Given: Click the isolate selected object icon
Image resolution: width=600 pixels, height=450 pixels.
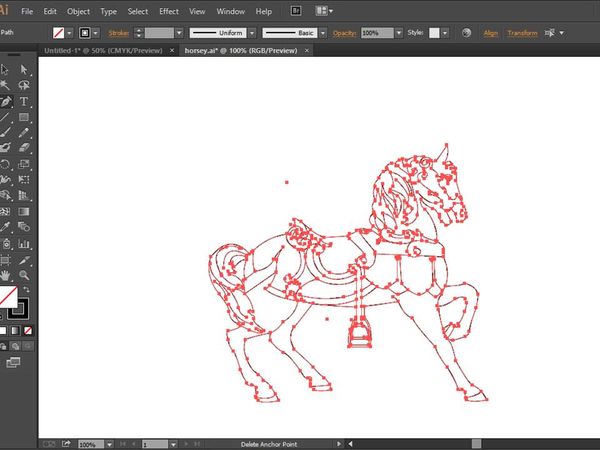Looking at the screenshot, I should (549, 33).
